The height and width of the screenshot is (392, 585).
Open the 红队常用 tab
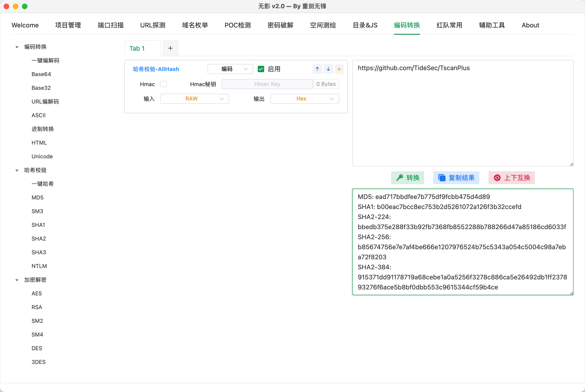tap(449, 25)
